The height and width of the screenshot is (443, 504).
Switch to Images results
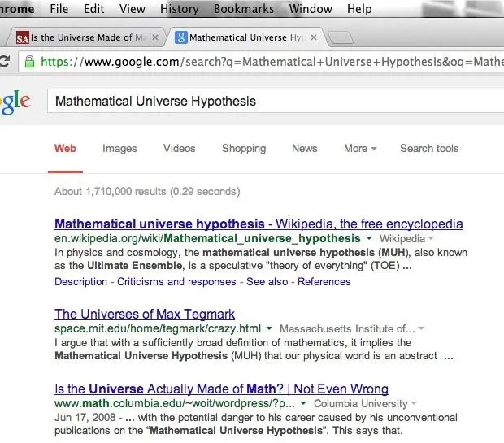pos(119,149)
